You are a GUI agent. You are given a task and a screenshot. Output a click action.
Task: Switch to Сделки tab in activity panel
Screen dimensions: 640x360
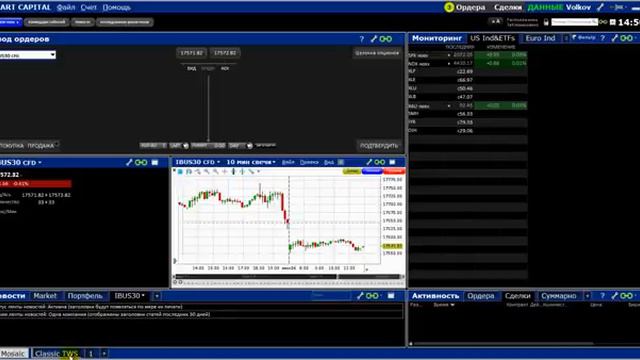[518, 296]
